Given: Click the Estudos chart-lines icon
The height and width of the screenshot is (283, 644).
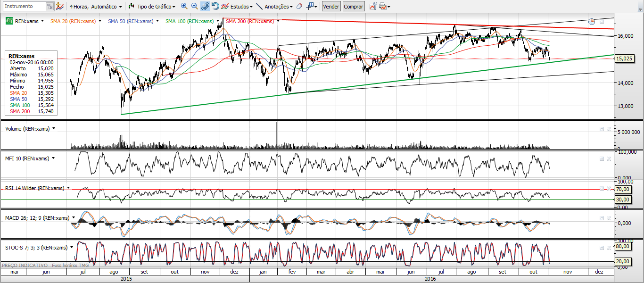Looking at the screenshot, I should (x=225, y=7).
